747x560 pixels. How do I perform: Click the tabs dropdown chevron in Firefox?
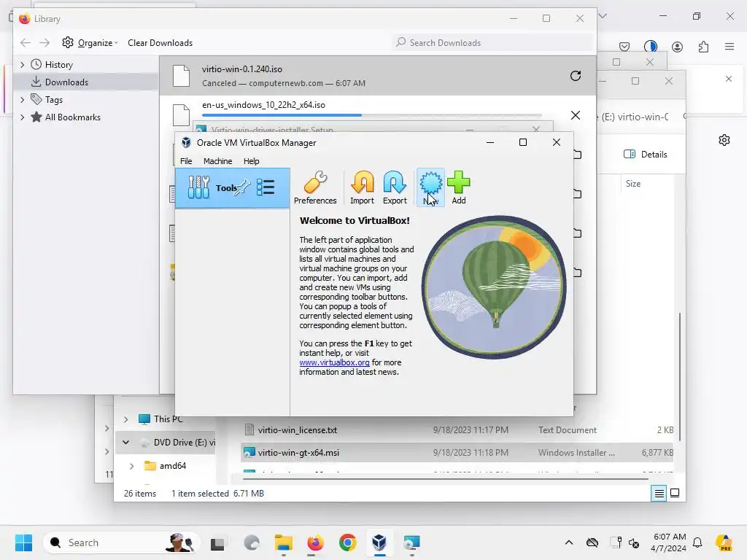pos(603,16)
